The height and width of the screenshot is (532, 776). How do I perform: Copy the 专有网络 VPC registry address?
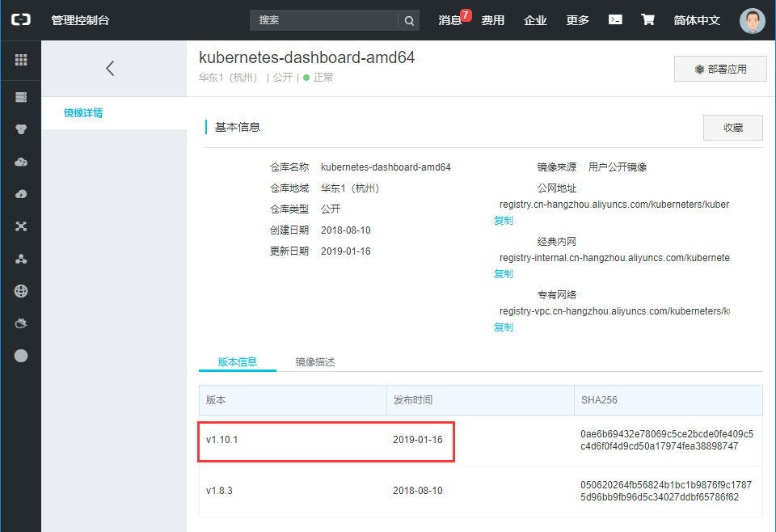(504, 327)
